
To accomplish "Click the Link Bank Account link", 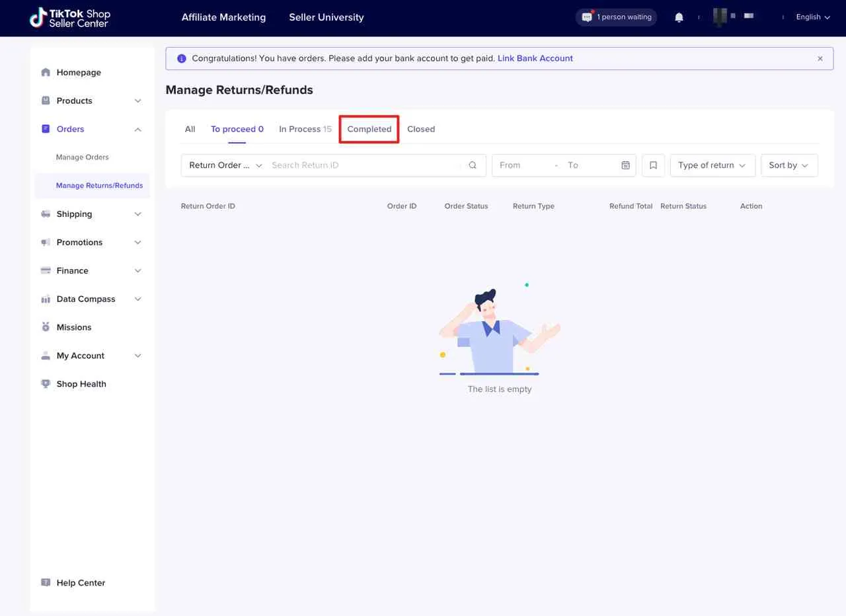I will (x=535, y=58).
